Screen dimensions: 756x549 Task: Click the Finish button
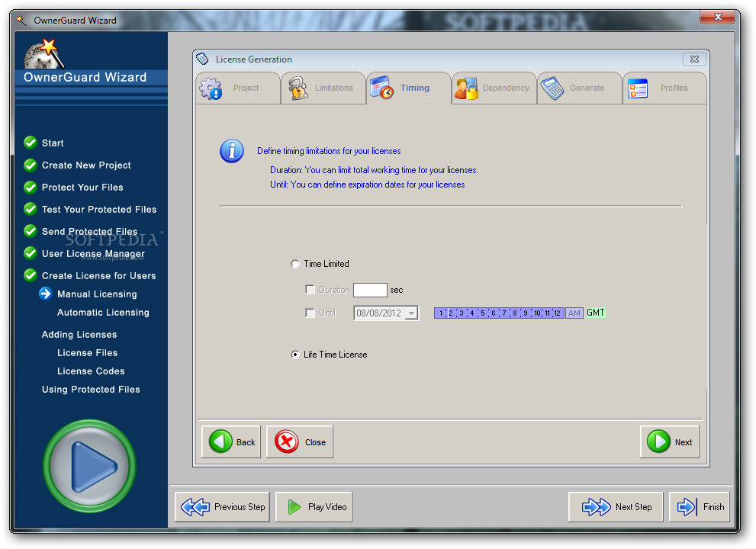pos(700,507)
